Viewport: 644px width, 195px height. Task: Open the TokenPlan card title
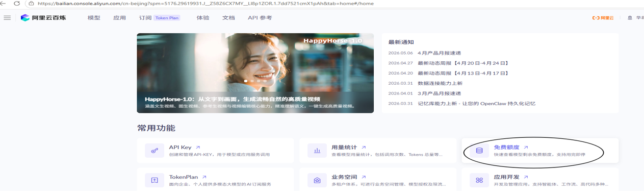point(184,177)
